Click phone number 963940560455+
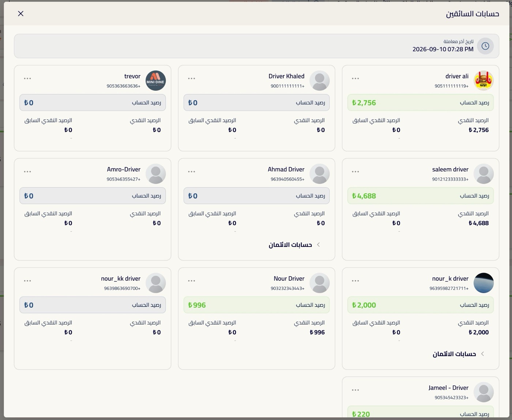 287,179
